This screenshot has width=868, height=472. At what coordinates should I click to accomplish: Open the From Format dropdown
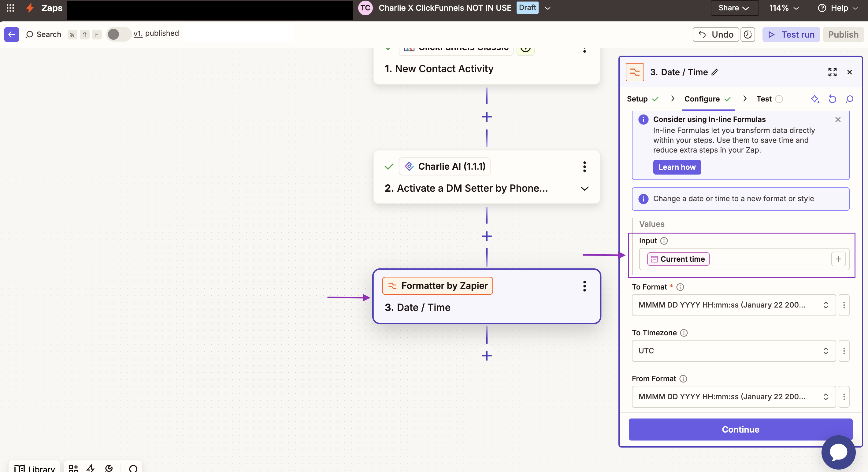coord(733,396)
